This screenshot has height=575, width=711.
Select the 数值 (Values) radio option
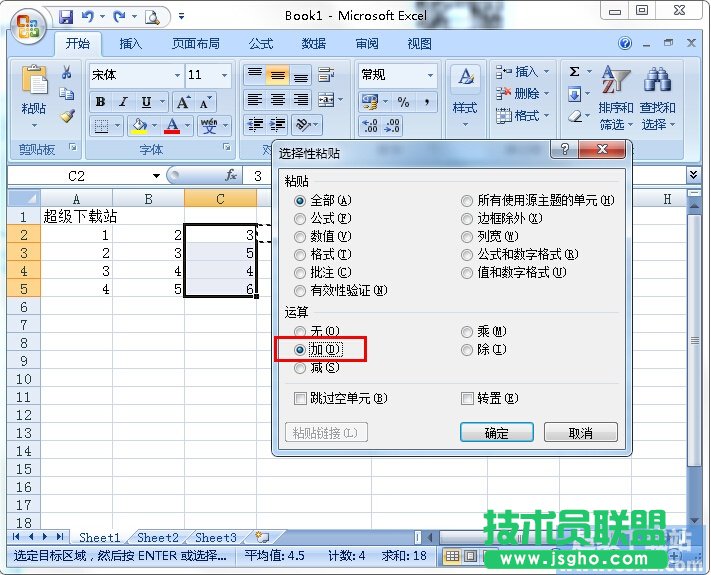300,236
